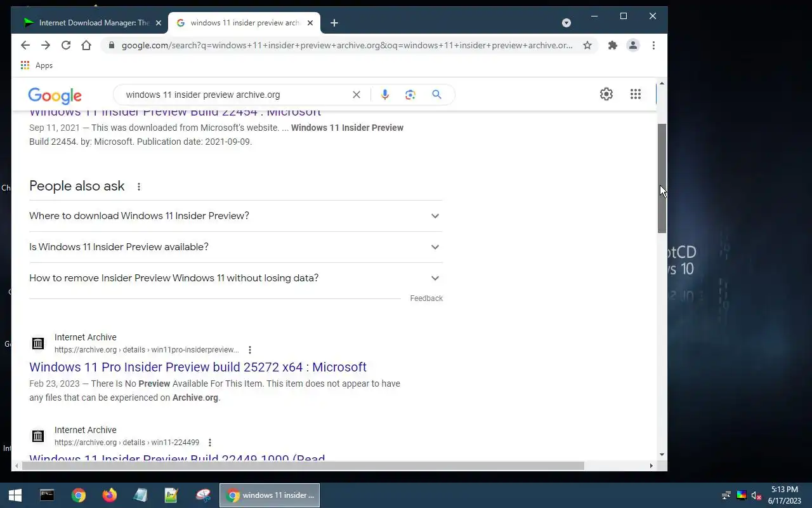Click the Google search input field
Screen dimensions: 812x508
coord(235,95)
